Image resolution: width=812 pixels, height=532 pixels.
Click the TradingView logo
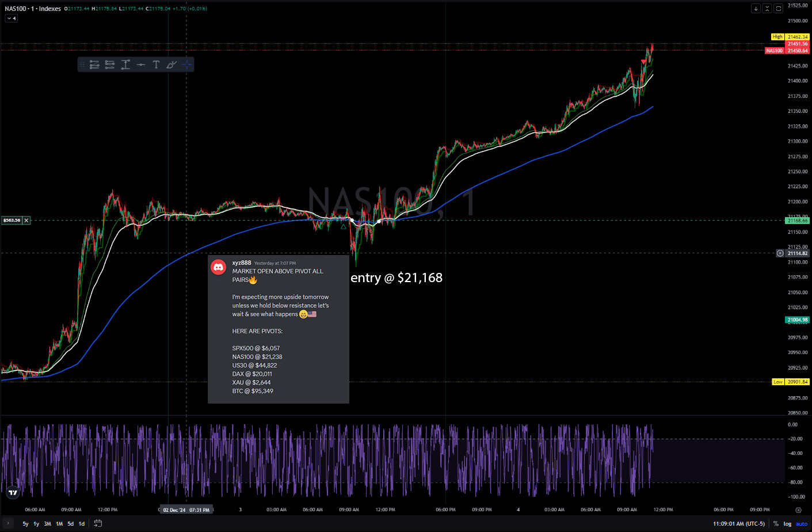point(13,492)
